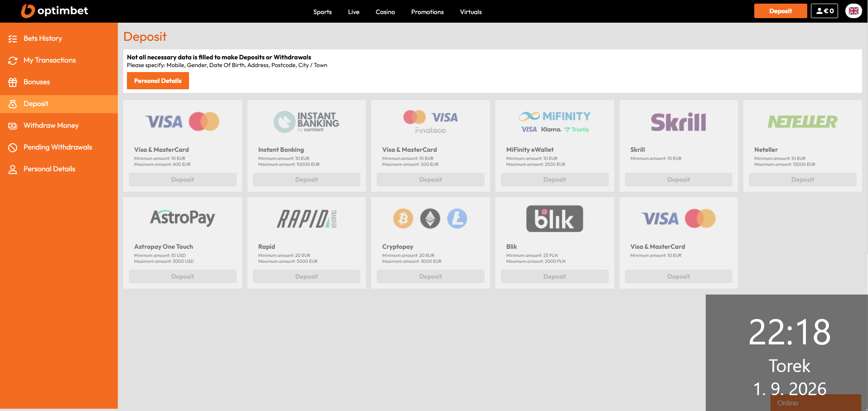
Task: Click Deposit on the Skrill card
Action: coord(679,179)
